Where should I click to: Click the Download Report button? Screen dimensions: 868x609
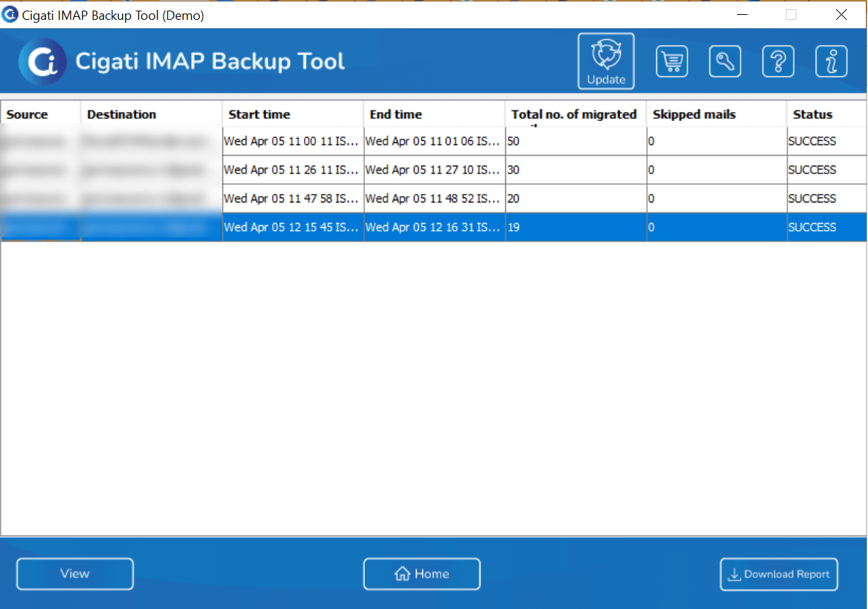click(779, 574)
